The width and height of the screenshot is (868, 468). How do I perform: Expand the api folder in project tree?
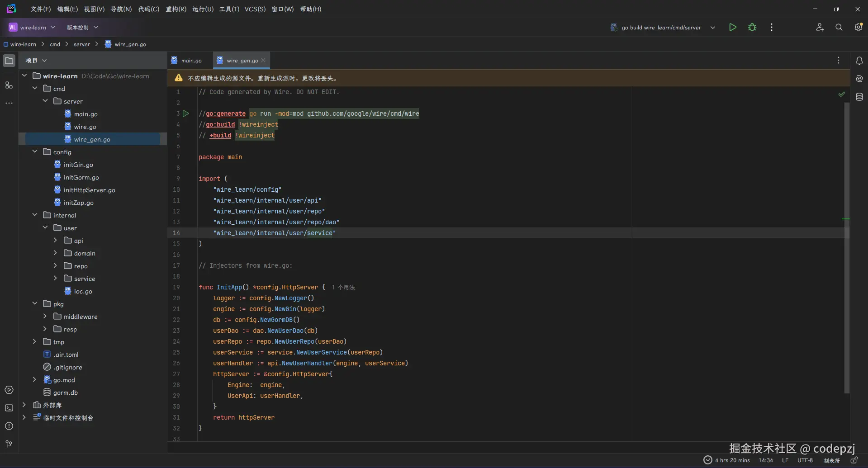click(x=55, y=241)
